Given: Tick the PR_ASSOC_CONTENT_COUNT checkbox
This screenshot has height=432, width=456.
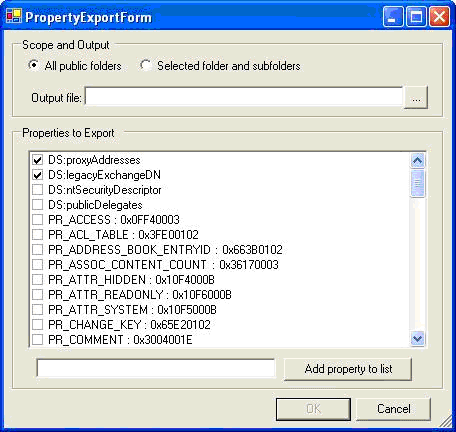Looking at the screenshot, I should [38, 265].
